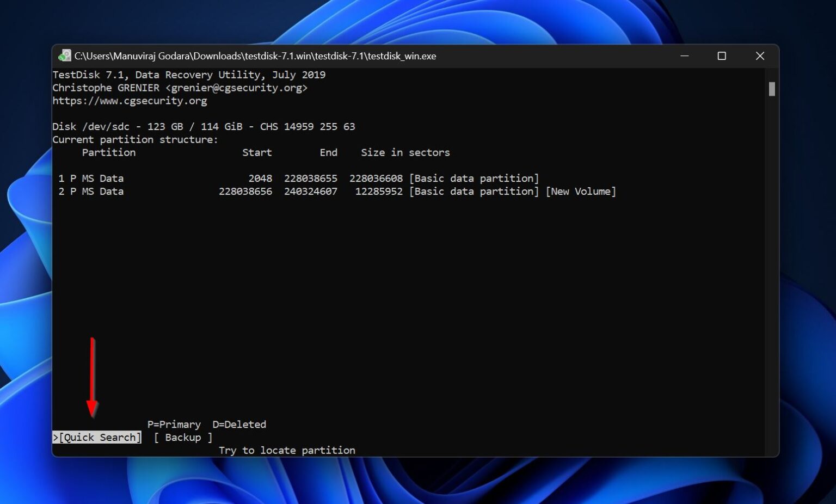Click the P=Primary D=Deleted legend text
The height and width of the screenshot is (504, 836).
207,424
